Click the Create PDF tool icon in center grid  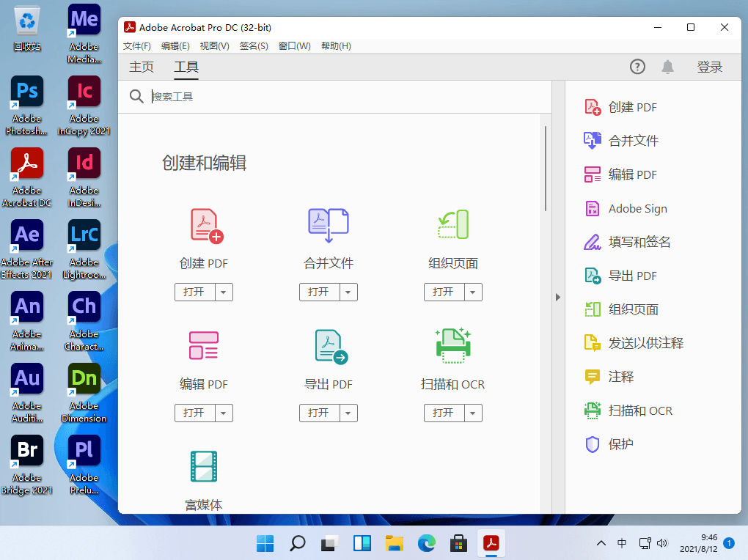tap(207, 226)
